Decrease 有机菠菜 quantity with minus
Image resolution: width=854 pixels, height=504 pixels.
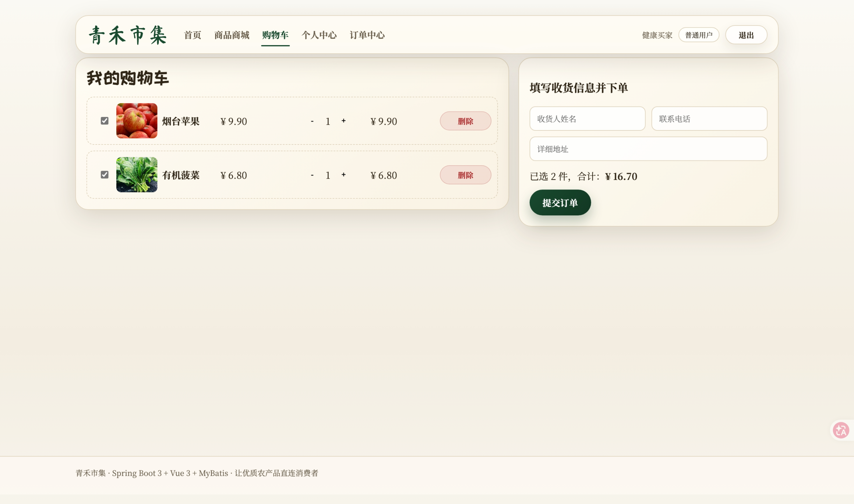pos(312,175)
